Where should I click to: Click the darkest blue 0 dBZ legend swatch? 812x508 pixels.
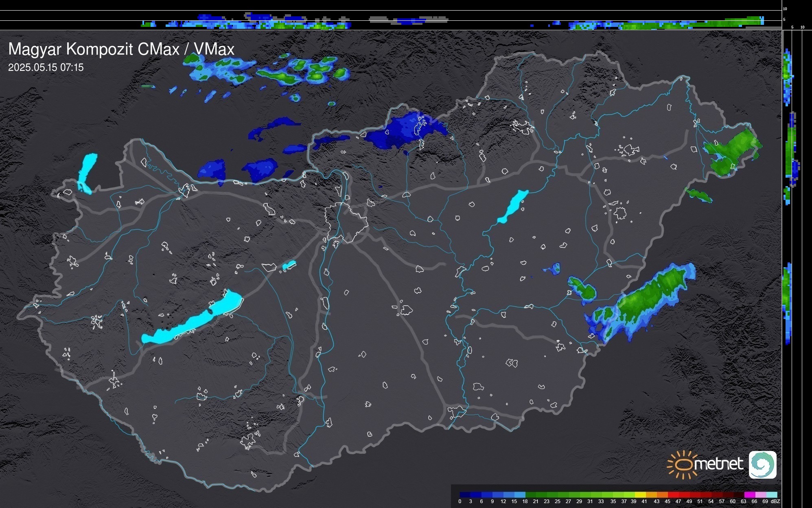tap(465, 495)
